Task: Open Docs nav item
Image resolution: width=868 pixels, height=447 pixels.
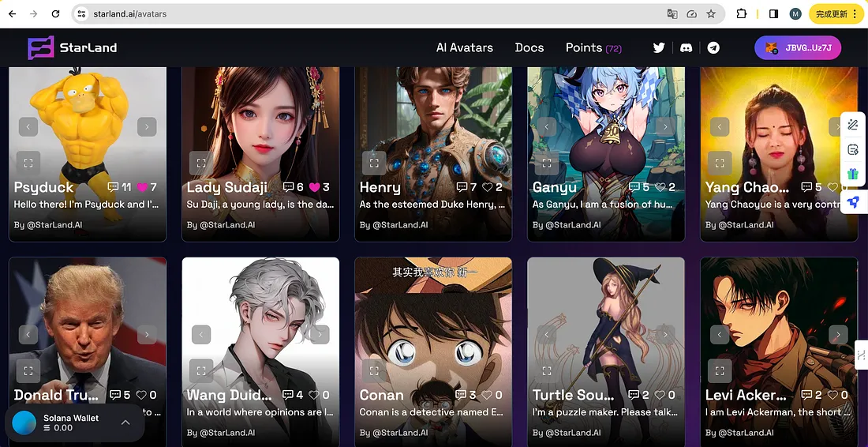Action: point(529,47)
